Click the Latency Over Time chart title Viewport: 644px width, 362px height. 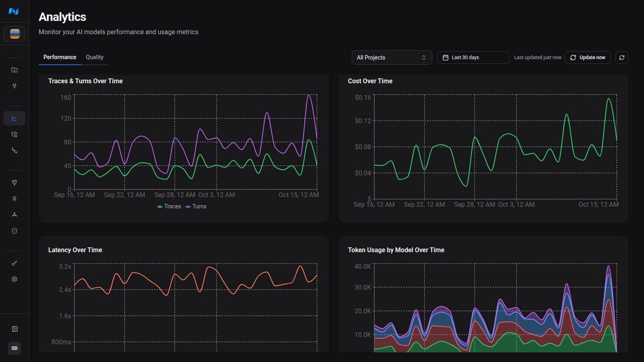(x=75, y=250)
